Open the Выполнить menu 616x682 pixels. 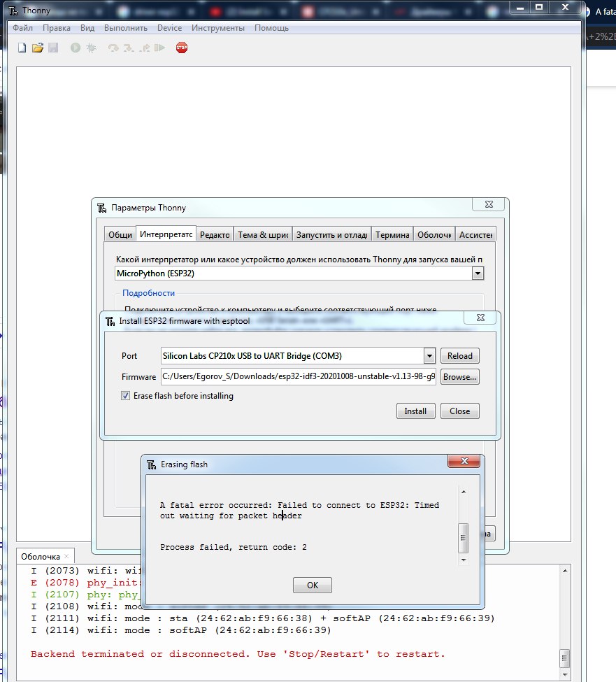[x=126, y=28]
